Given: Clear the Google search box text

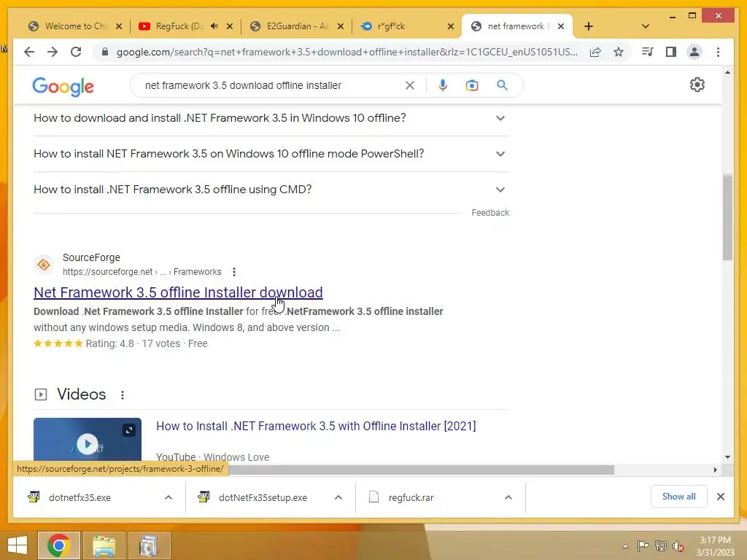Looking at the screenshot, I should click(x=410, y=85).
